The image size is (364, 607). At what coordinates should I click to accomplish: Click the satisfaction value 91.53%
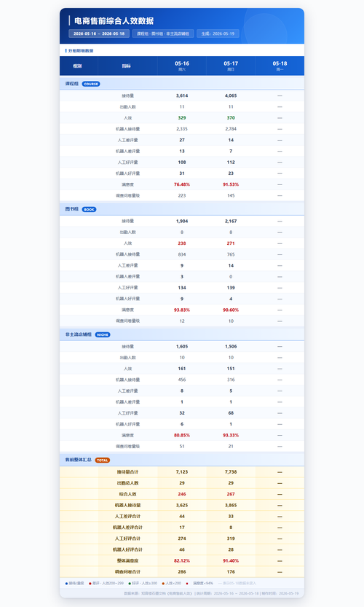point(231,184)
